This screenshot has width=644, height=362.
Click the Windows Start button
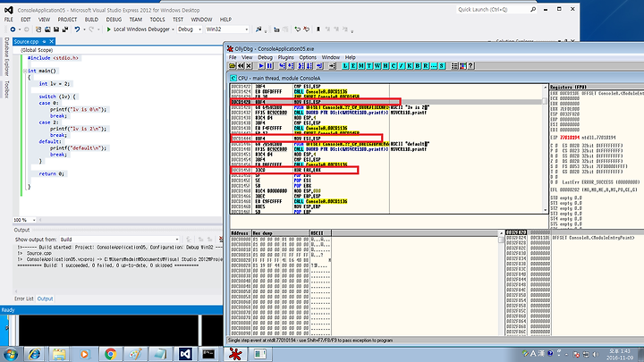pyautogui.click(x=10, y=354)
